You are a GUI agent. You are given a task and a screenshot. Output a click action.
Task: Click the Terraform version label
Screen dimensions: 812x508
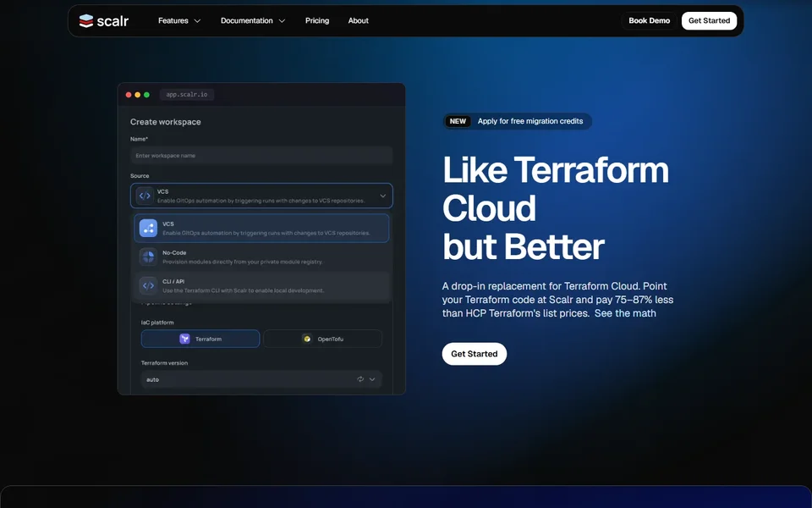164,363
